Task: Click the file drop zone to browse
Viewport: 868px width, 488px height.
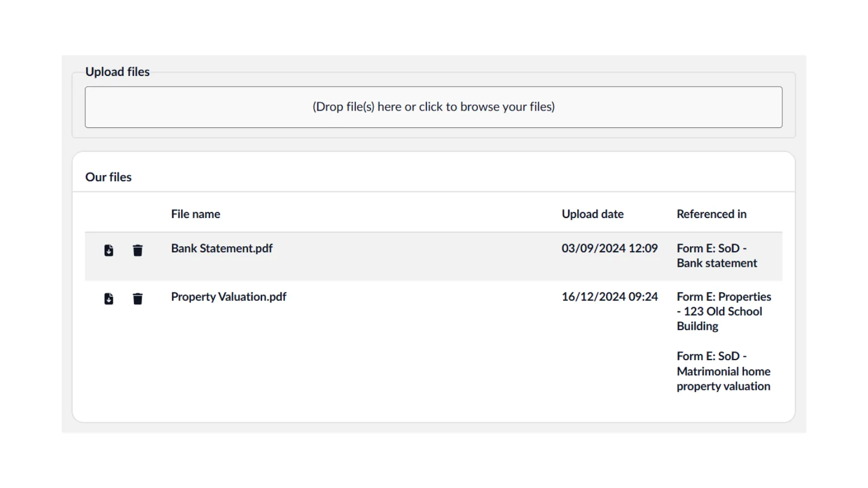Action: tap(433, 107)
